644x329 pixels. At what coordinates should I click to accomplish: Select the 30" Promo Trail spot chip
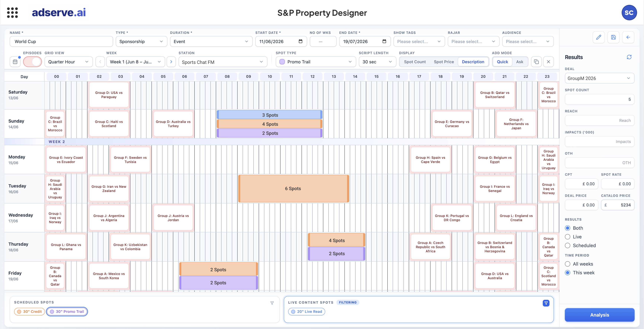67,311
